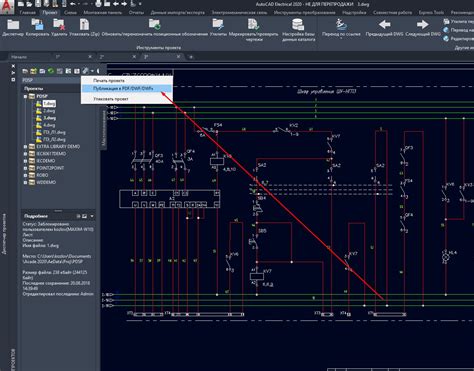
Task: Select Публикация в PDF/DWF/DWFx menu entry
Action: coord(127,89)
